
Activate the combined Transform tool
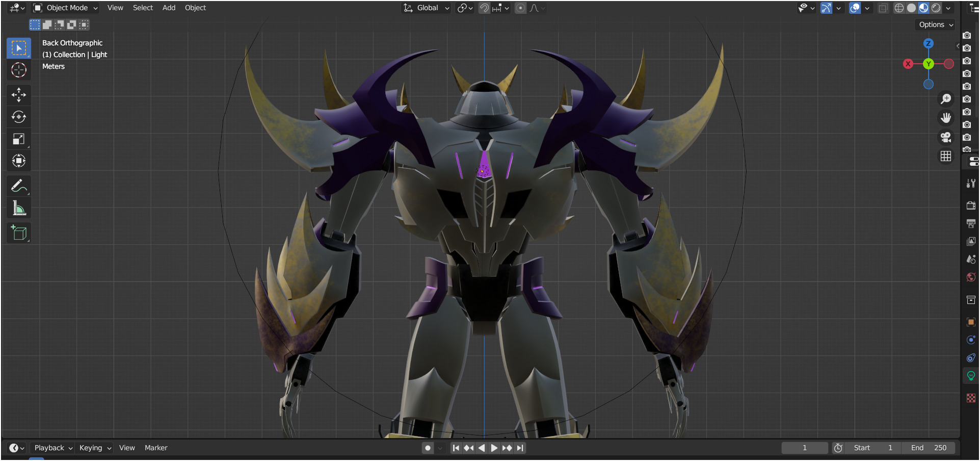[19, 161]
